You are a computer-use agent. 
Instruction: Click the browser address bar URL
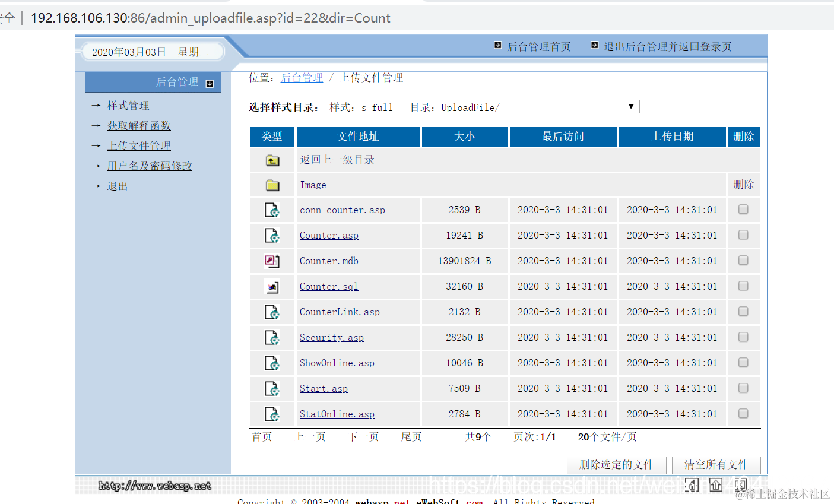tap(210, 18)
